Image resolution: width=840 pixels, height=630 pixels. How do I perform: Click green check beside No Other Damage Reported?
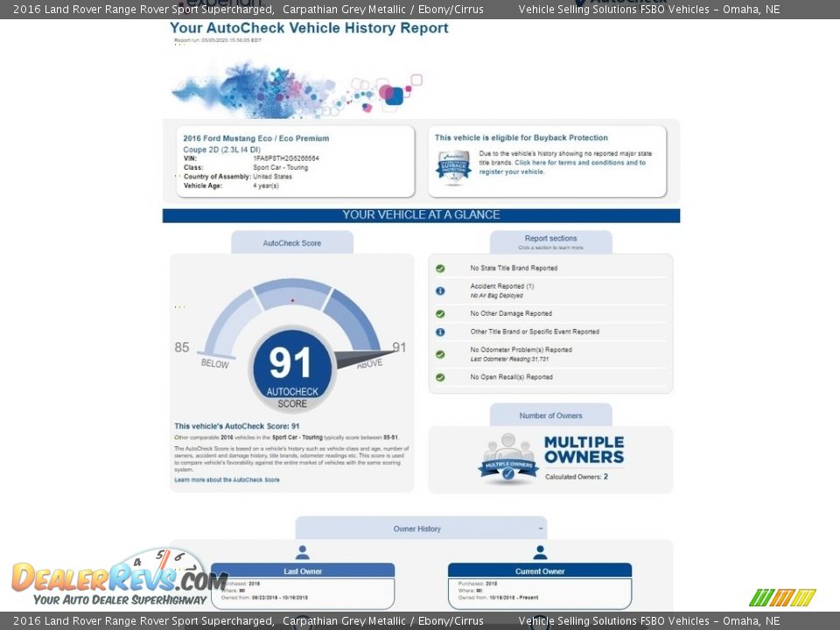440,314
